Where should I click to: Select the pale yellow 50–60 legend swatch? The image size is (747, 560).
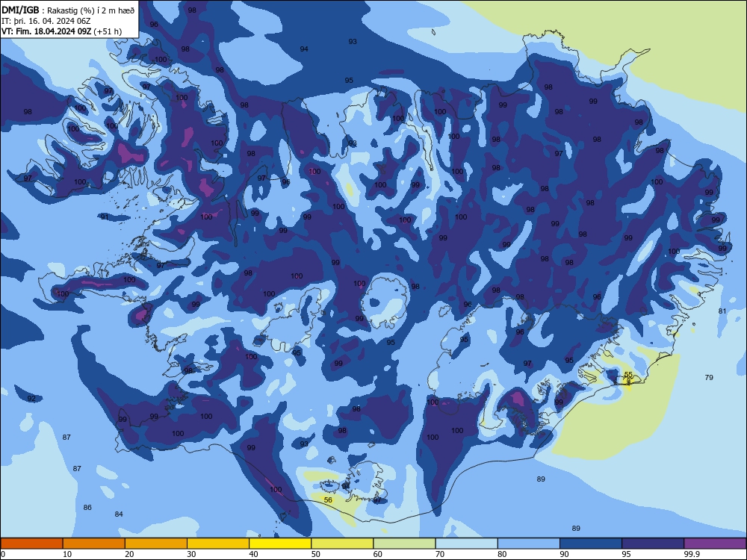point(342,544)
